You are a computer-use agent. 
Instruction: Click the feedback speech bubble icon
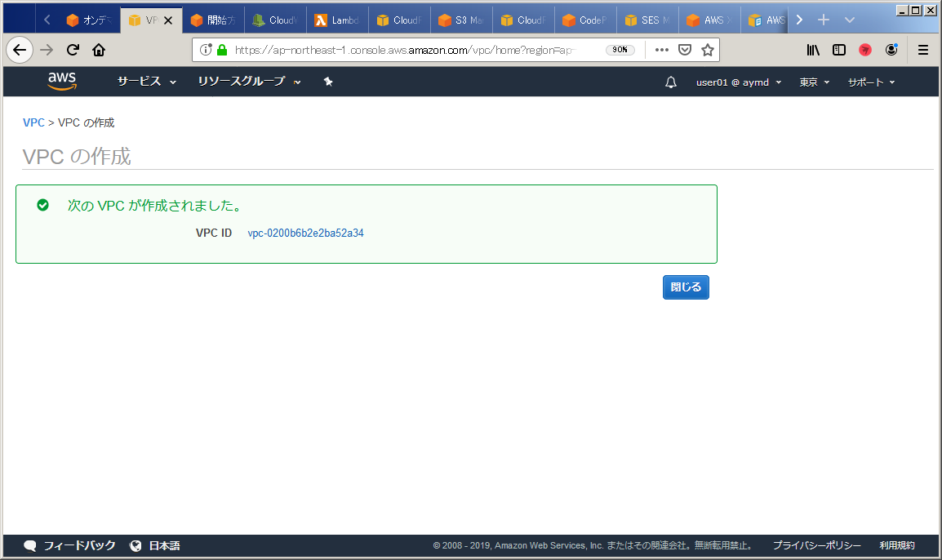tap(30, 545)
